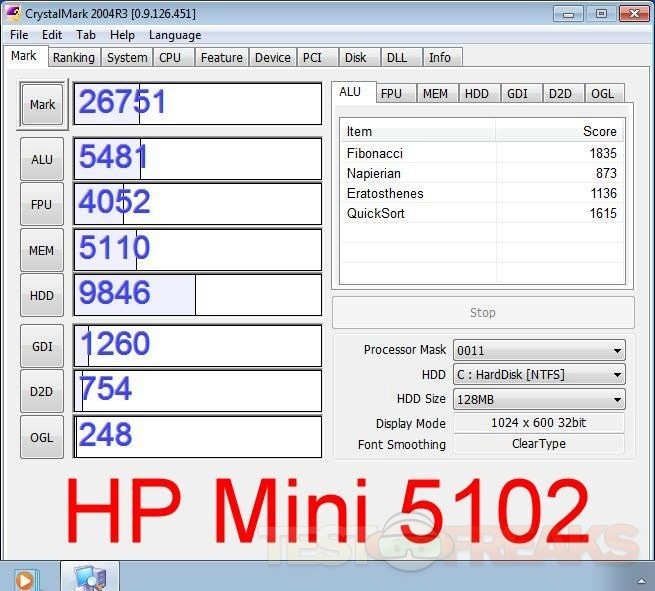The width and height of the screenshot is (655, 591).
Task: Start the ALU benchmark test
Action: (42, 159)
